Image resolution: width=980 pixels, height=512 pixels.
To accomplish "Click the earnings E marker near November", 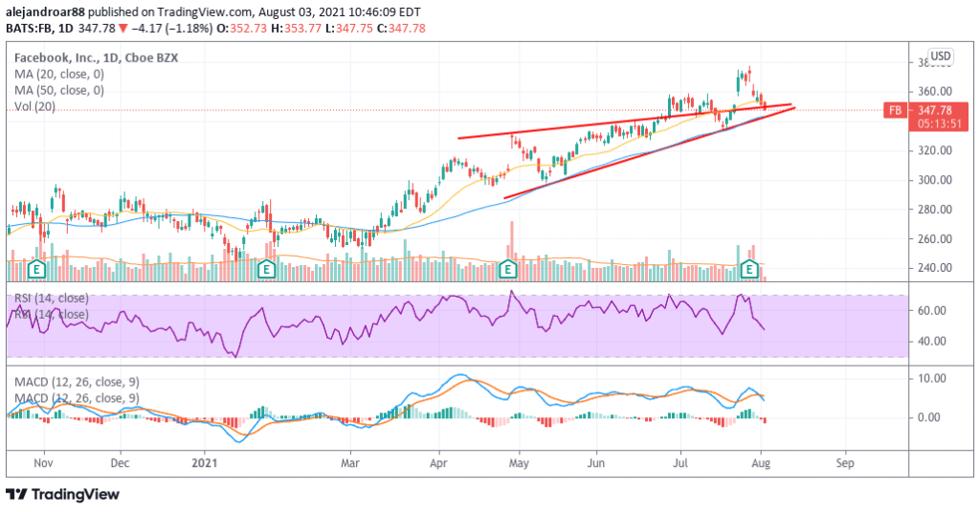I will click(x=37, y=270).
